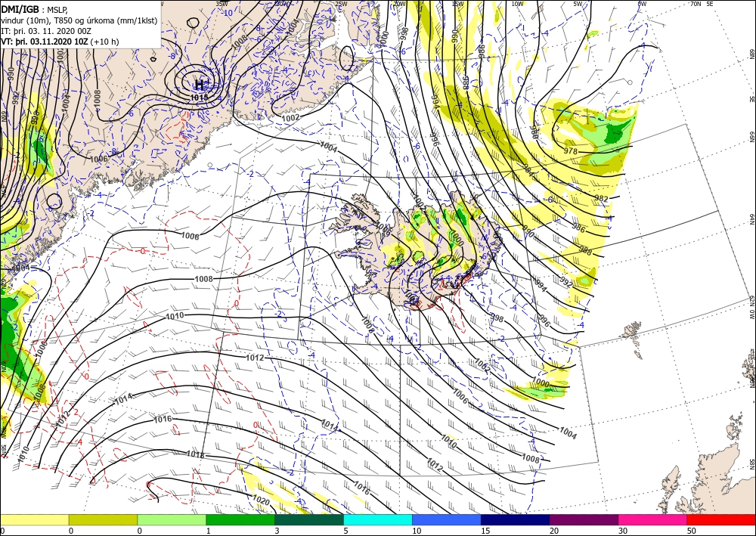Screen dimensions: 756x536
Task: Click the '10W' longitude label at the top
Action: point(517,4)
